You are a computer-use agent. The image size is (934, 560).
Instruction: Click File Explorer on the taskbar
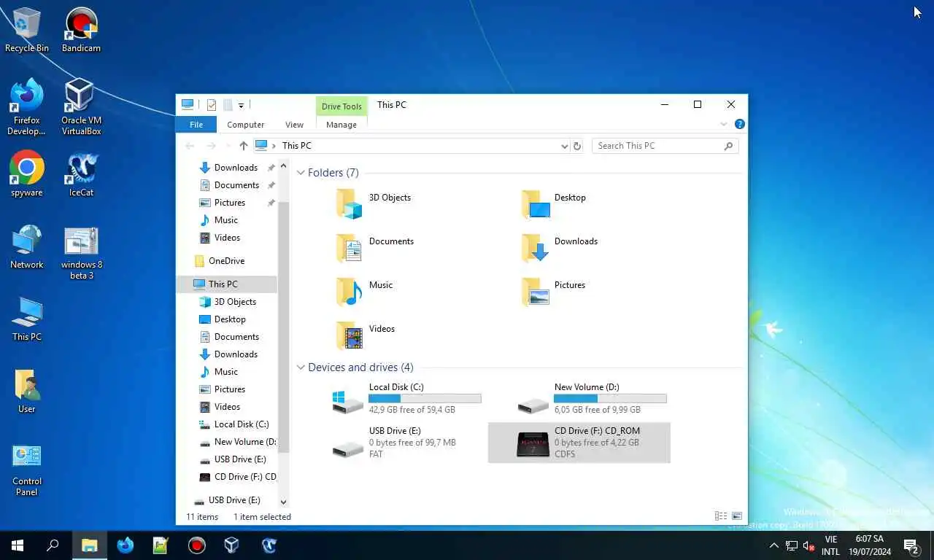(x=89, y=545)
